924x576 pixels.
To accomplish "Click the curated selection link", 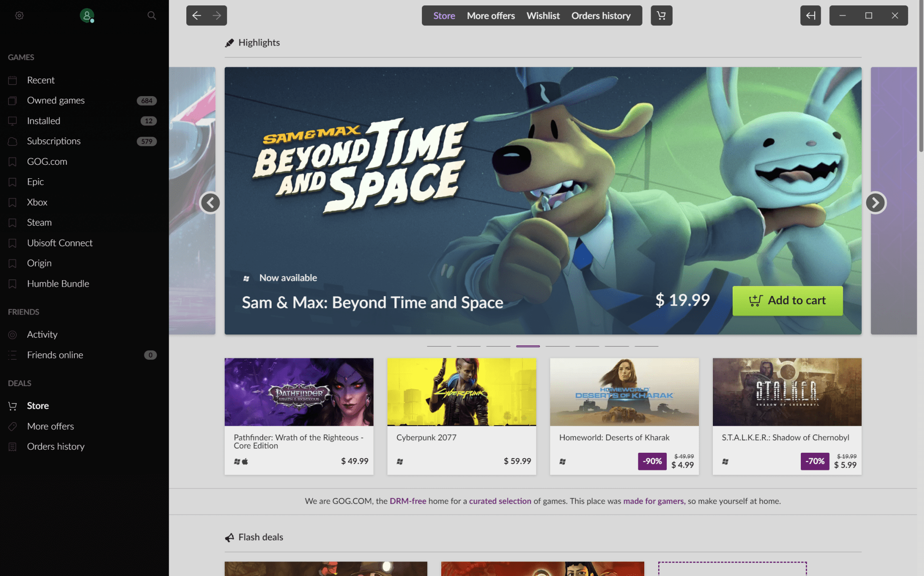I will (x=500, y=501).
